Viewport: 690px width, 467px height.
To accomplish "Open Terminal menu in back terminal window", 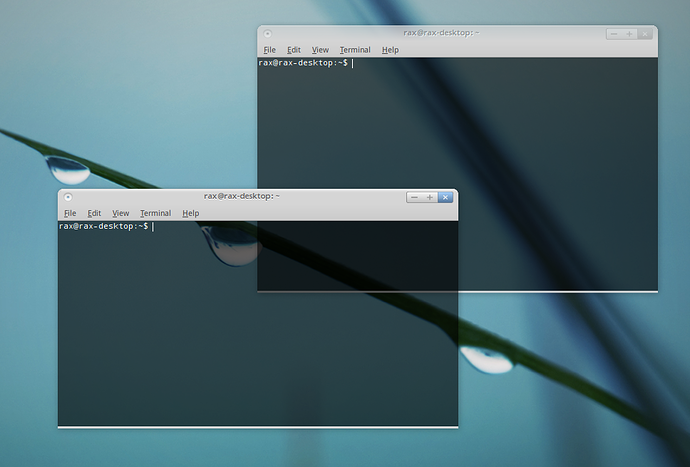I will 355,50.
